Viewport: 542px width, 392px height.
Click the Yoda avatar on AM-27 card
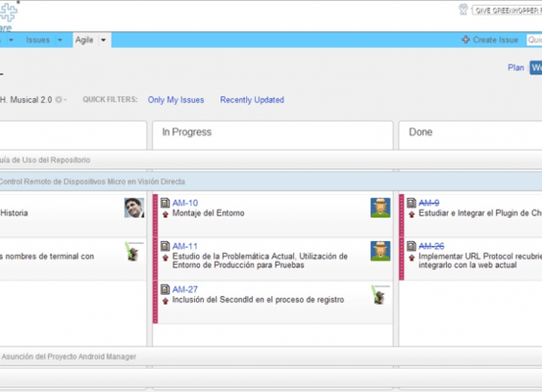[x=380, y=295]
